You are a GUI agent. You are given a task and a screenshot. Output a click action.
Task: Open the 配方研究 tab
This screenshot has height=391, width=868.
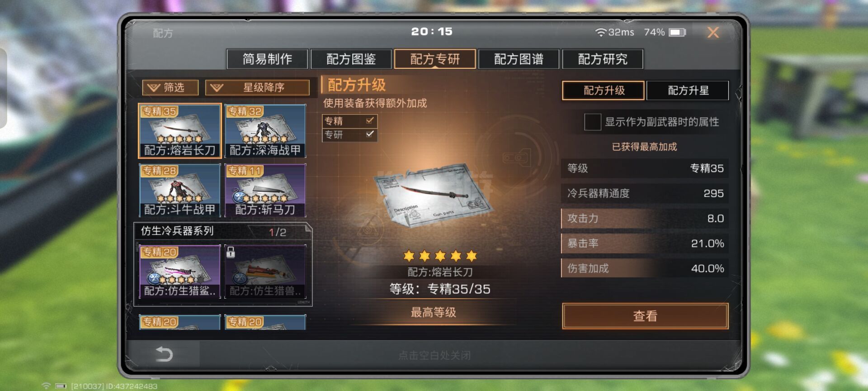tap(603, 59)
